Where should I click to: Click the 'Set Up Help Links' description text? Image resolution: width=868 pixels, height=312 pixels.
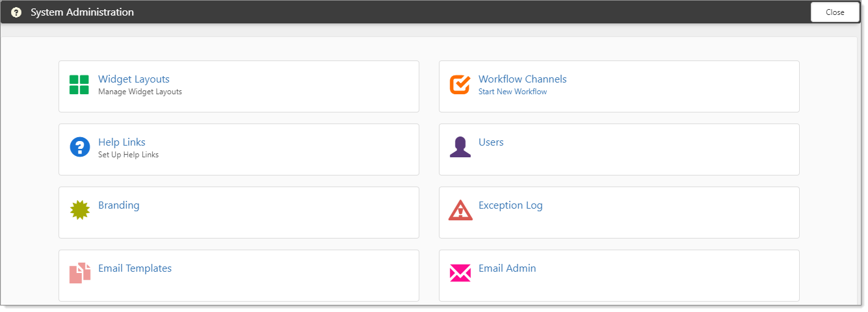tap(128, 155)
